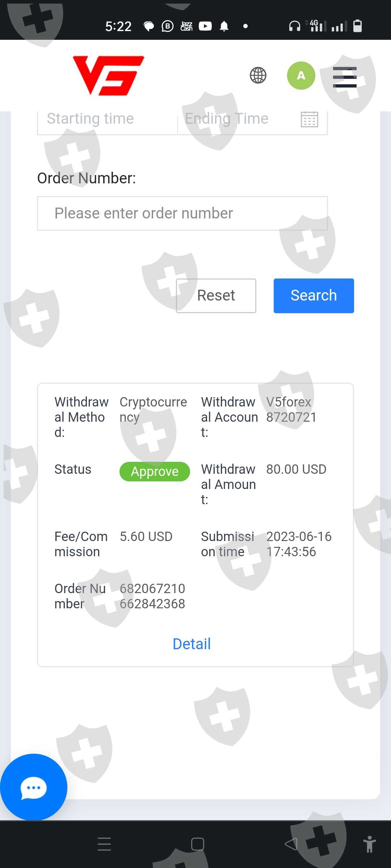Image resolution: width=391 pixels, height=868 pixels.
Task: Open the language globe selector
Action: pos(258,76)
